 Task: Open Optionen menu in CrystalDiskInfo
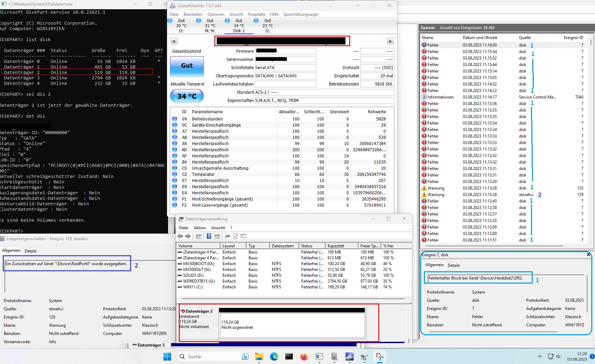pyautogui.click(x=216, y=14)
